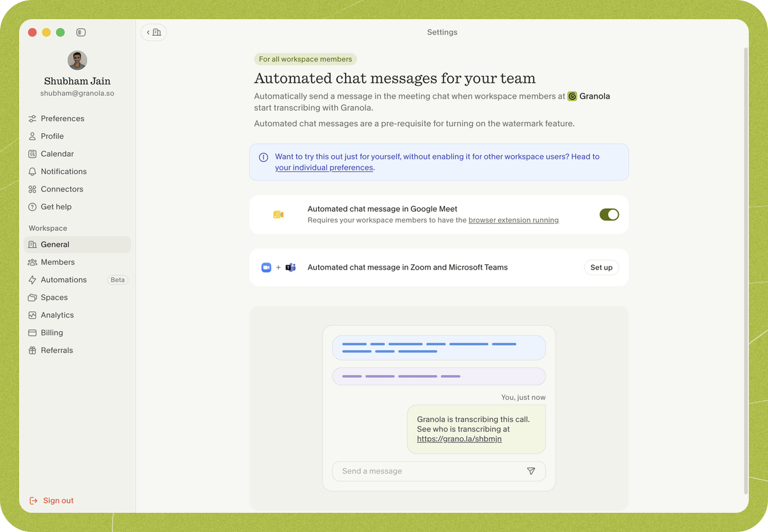The image size is (768, 532).
Task: Click the You, just now timestamp
Action: click(x=524, y=398)
